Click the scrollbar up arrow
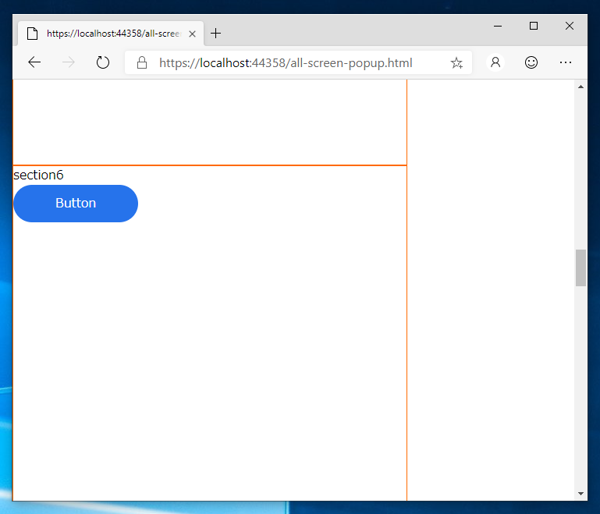The width and height of the screenshot is (600, 514). 581,87
